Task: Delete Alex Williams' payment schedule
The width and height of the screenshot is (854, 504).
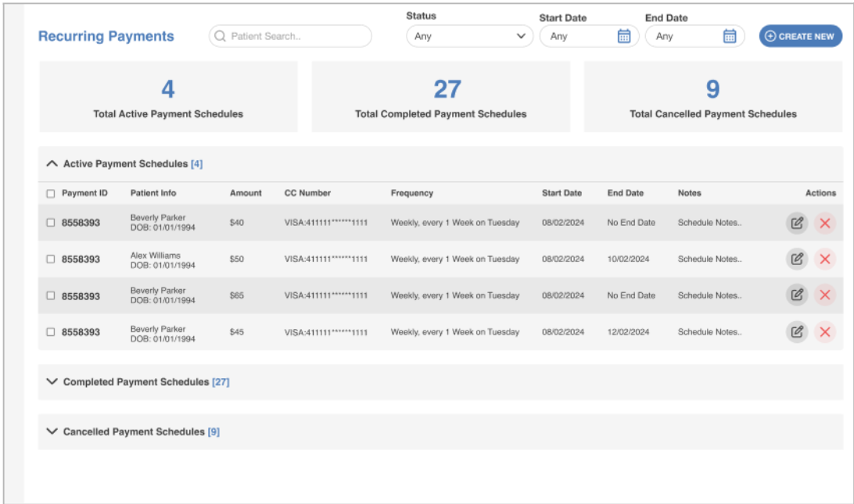Action: click(824, 259)
